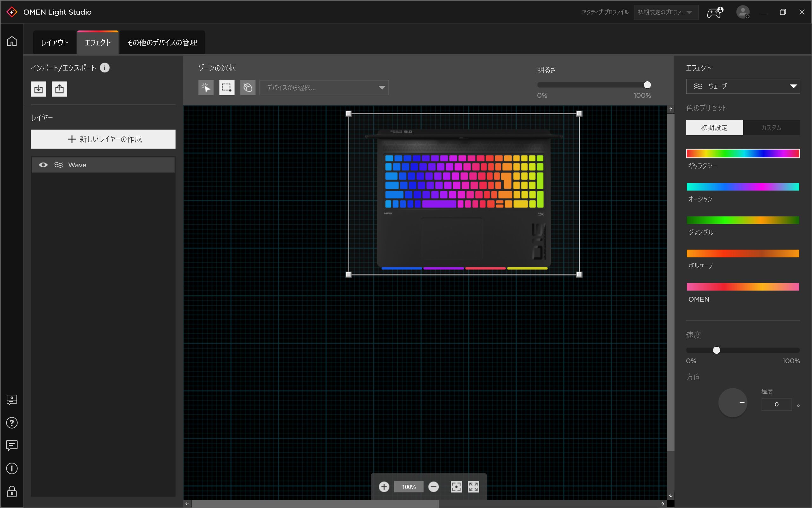This screenshot has height=508, width=812.
Task: Click the fit-to-selection zoom icon
Action: pos(456,487)
